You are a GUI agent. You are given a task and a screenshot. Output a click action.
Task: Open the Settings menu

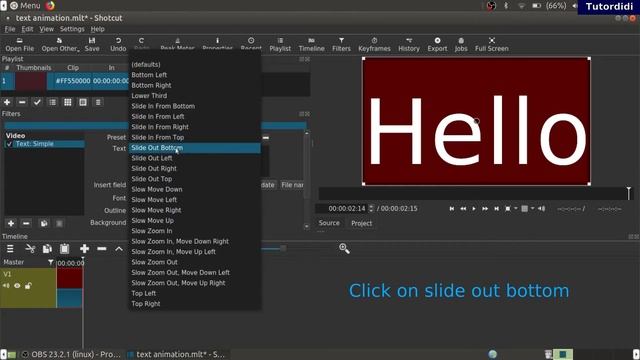[72, 29]
